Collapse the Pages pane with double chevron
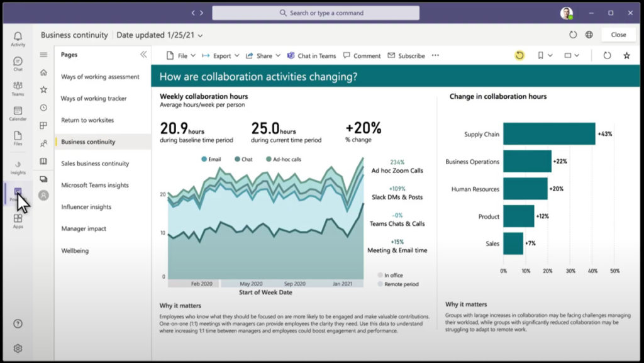This screenshot has height=363, width=644. tap(143, 54)
